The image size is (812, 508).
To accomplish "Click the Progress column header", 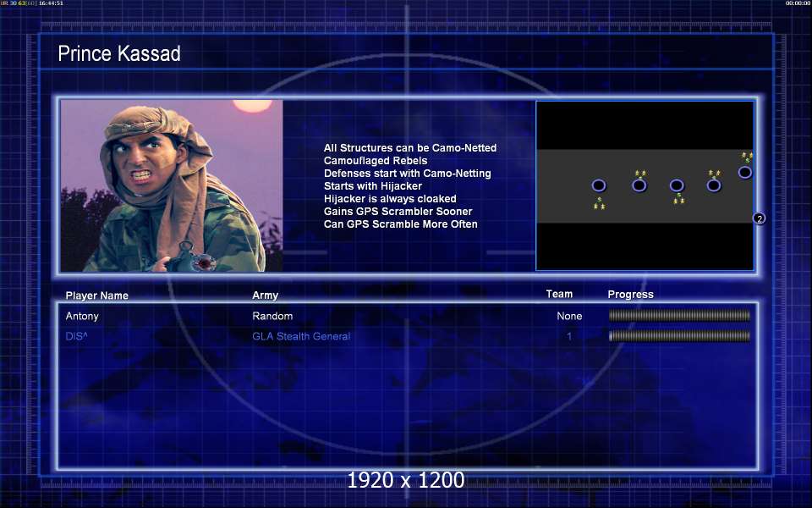I will point(630,295).
